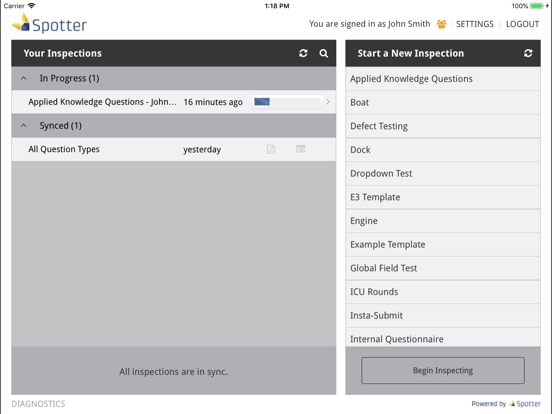Refresh the Start a New Inspection templates
Screen dimensions: 552x414
tap(528, 53)
